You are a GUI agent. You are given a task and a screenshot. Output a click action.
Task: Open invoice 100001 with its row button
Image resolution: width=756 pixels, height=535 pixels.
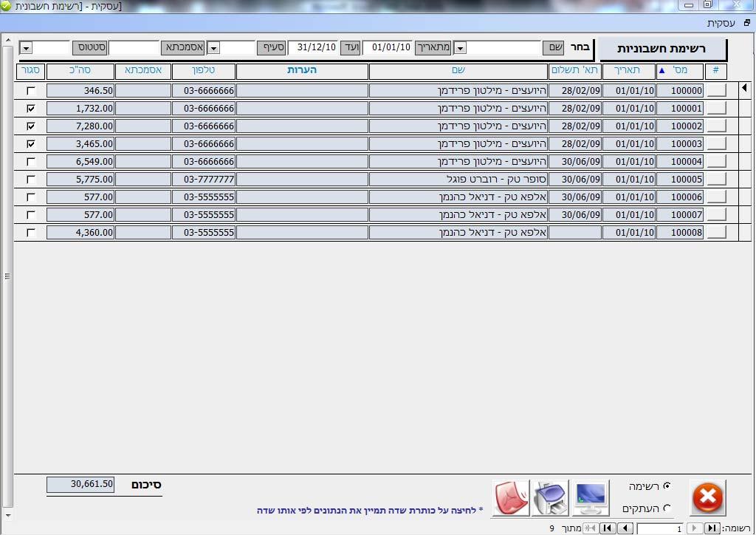click(716, 108)
